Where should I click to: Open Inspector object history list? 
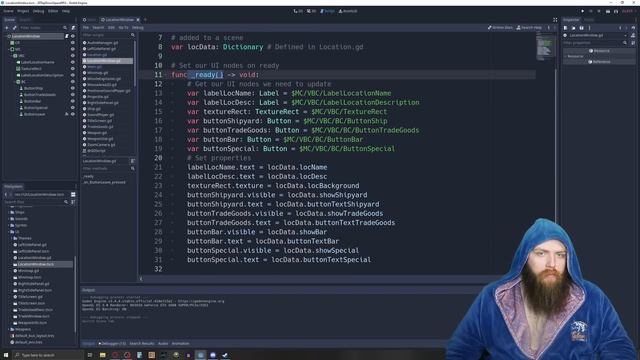pyautogui.click(x=633, y=28)
